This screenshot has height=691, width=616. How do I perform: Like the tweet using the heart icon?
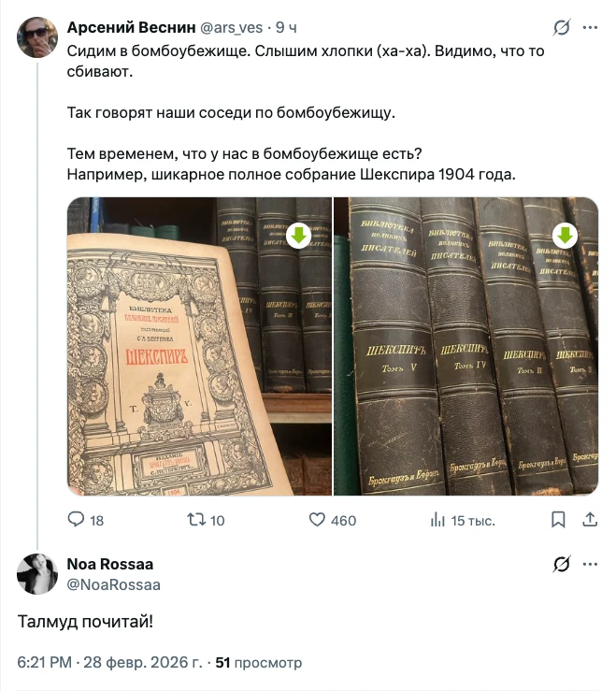317,520
